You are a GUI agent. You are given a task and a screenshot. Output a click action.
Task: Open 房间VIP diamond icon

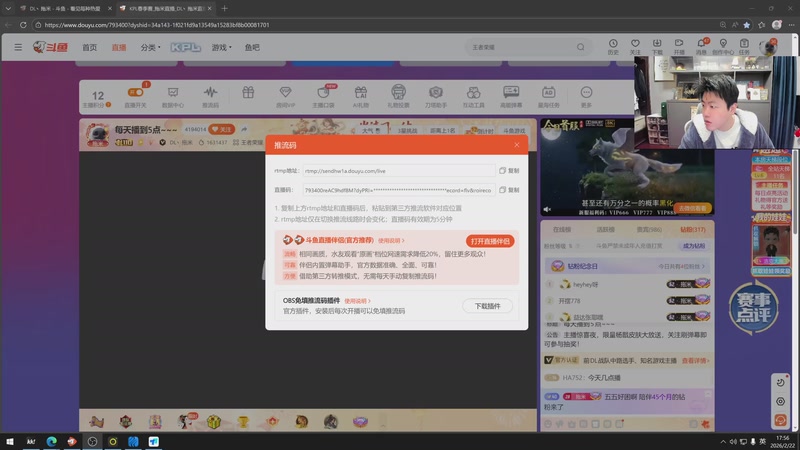(x=285, y=96)
